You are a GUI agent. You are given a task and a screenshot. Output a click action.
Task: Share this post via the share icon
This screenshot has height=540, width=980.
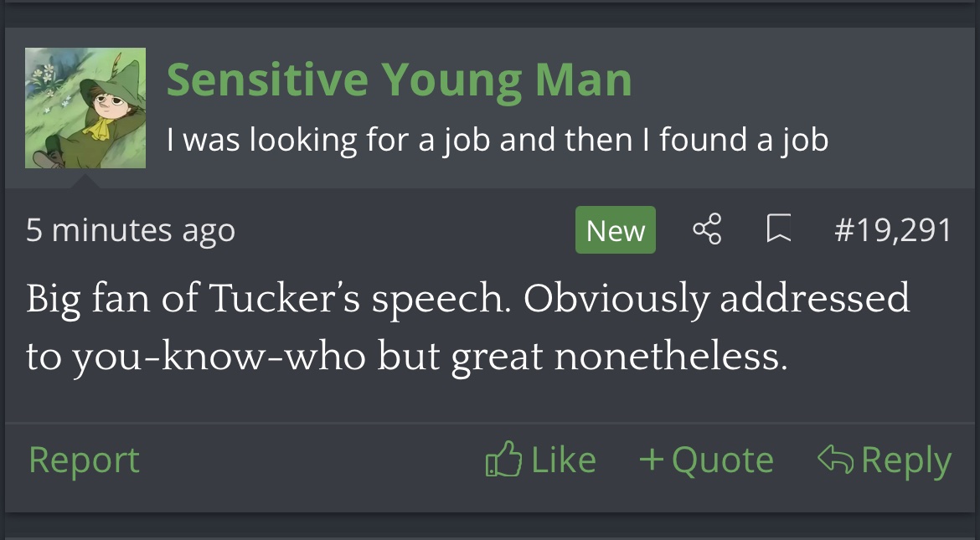(x=707, y=229)
